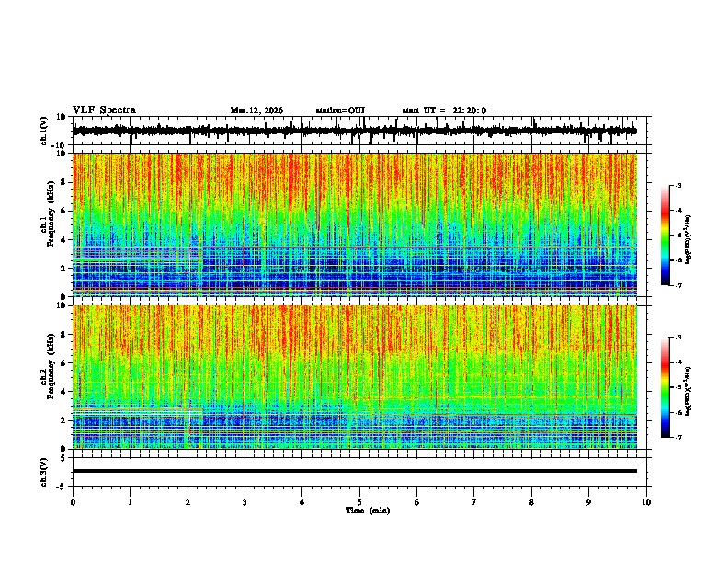The width and height of the screenshot is (728, 563).
Task: Click the "-10" tick on ch.1(V) axis
Action: (60, 145)
